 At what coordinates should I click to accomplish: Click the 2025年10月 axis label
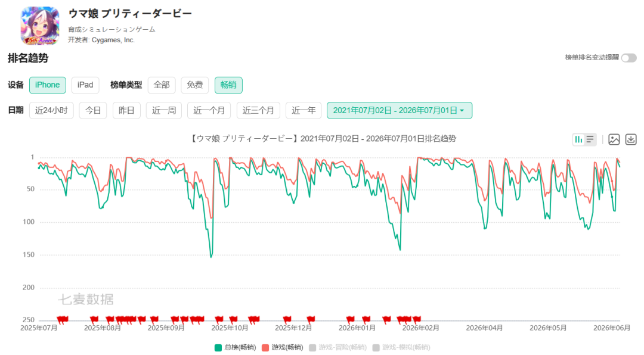pyautogui.click(x=230, y=328)
